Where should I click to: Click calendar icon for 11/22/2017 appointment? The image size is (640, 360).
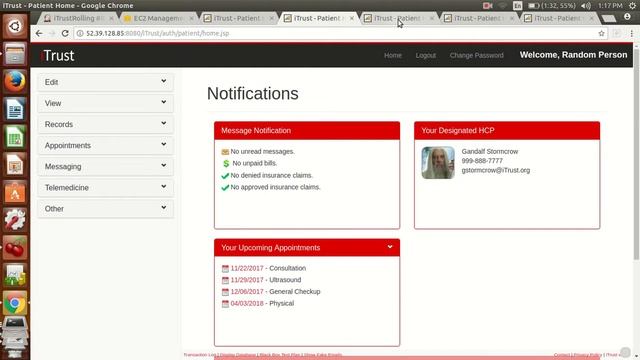[225, 269]
